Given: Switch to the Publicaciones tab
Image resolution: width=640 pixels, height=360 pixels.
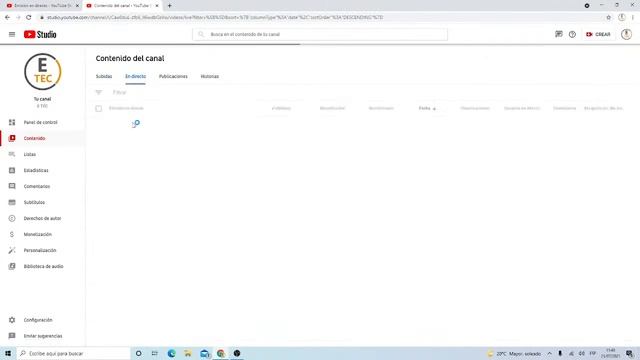Looking at the screenshot, I should [173, 76].
